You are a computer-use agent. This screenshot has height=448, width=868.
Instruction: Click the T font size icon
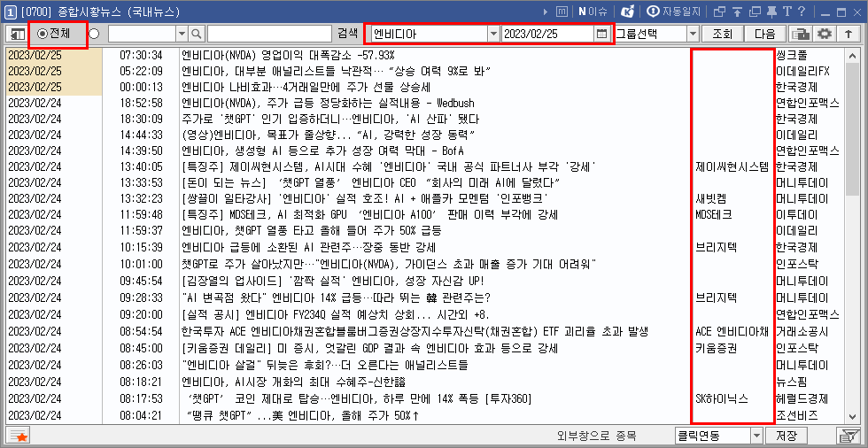click(x=787, y=11)
